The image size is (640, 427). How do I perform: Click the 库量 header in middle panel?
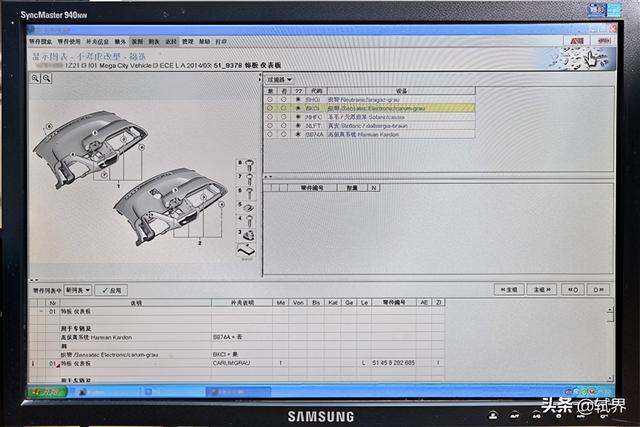tap(352, 188)
